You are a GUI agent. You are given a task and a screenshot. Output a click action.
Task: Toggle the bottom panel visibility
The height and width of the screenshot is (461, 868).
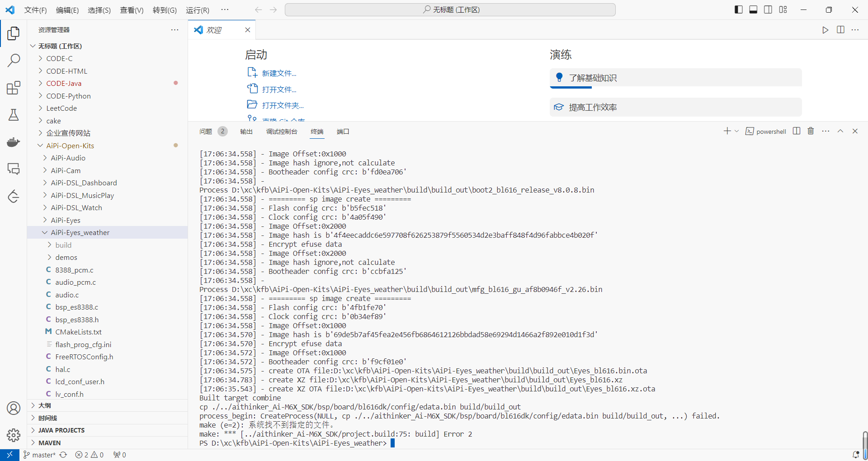pyautogui.click(x=753, y=9)
